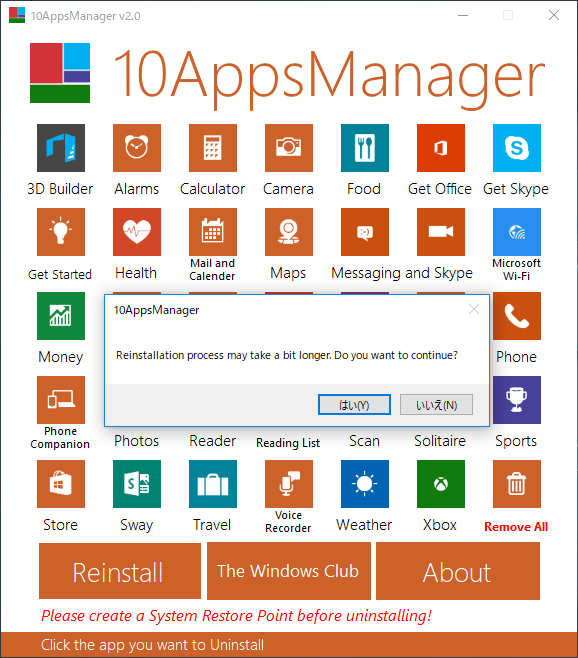The width and height of the screenshot is (578, 658).
Task: Click the Reader label
Action: coord(212,441)
